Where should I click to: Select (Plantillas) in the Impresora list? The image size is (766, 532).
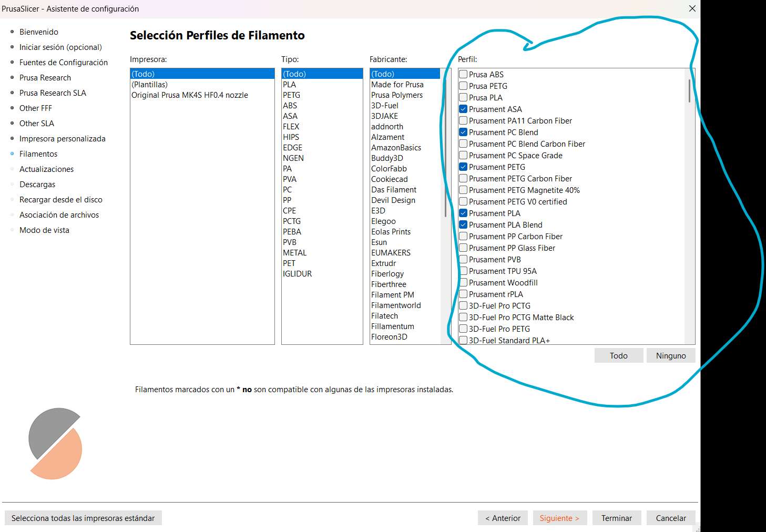tap(202, 85)
